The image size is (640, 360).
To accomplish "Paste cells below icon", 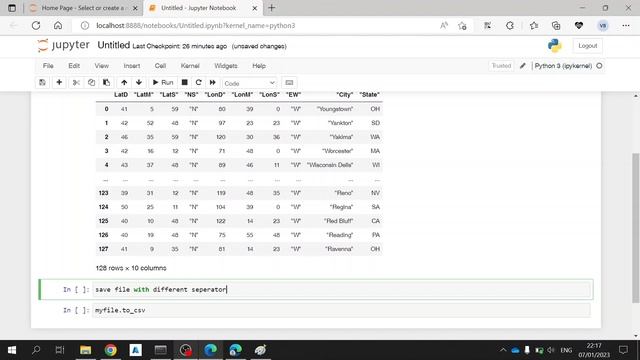I will [x=106, y=82].
